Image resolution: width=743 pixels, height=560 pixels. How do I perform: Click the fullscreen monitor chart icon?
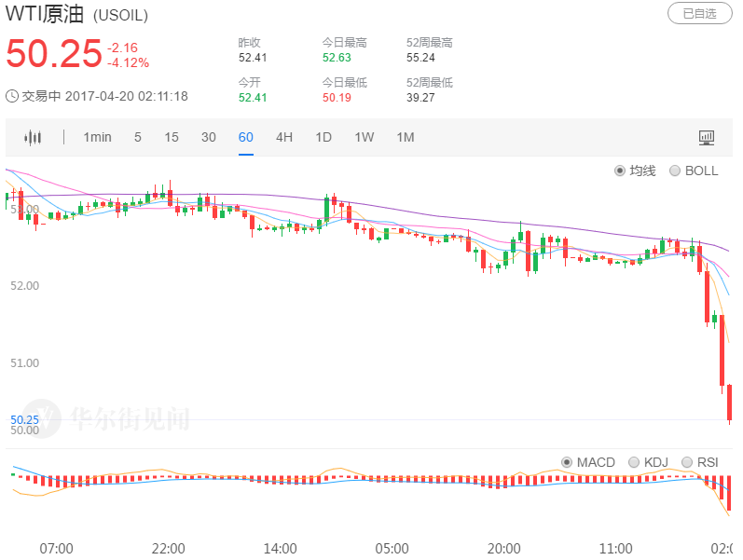pyautogui.click(x=707, y=138)
